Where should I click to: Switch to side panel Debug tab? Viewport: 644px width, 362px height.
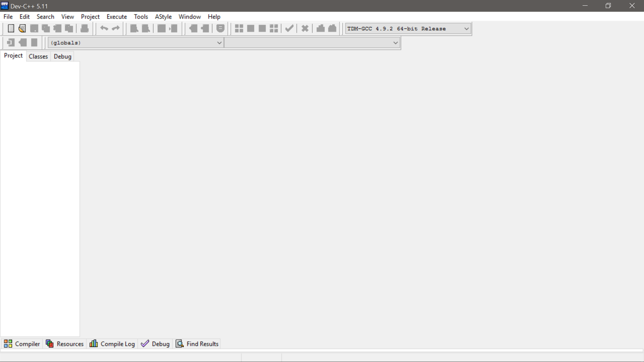point(62,56)
